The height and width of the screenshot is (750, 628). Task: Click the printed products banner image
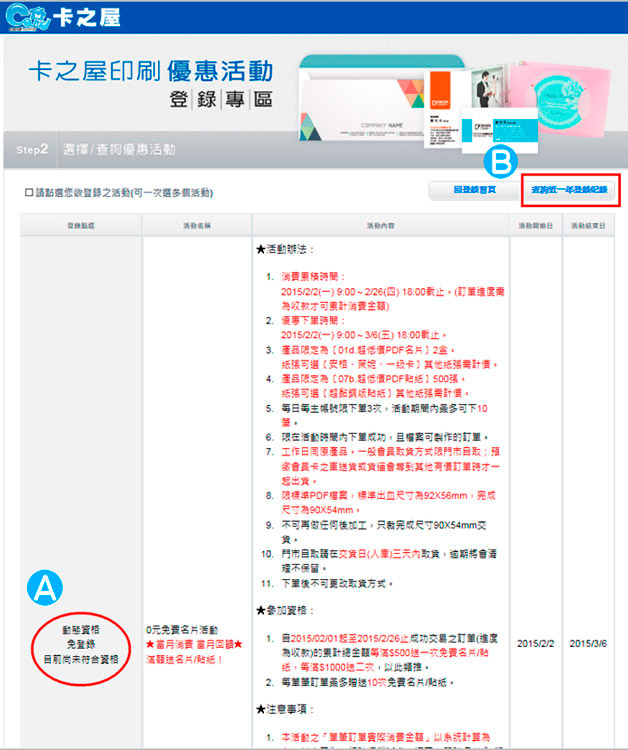point(454,103)
